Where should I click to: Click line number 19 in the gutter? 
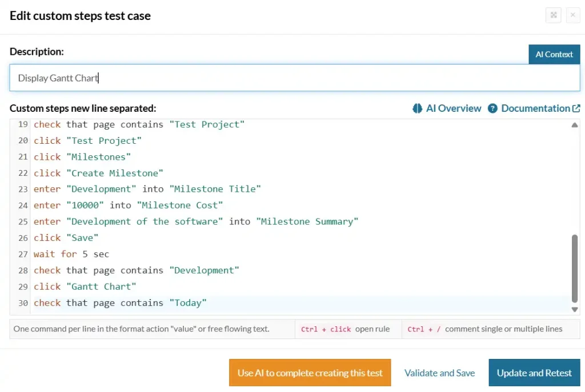[x=23, y=124]
